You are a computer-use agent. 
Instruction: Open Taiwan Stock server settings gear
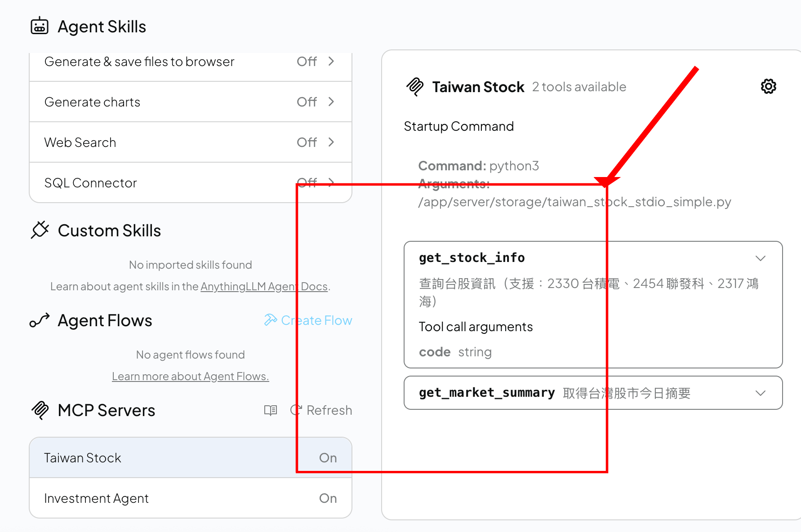[768, 86]
